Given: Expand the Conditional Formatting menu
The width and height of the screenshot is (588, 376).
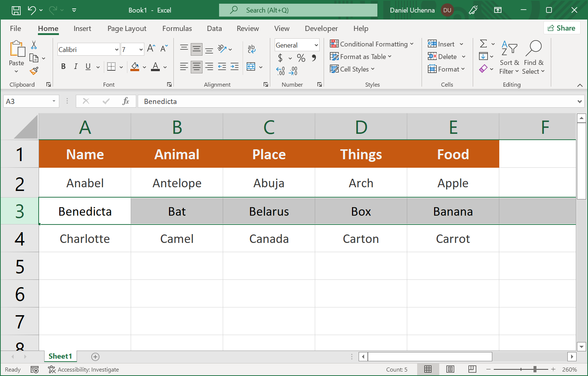Looking at the screenshot, I should point(372,44).
